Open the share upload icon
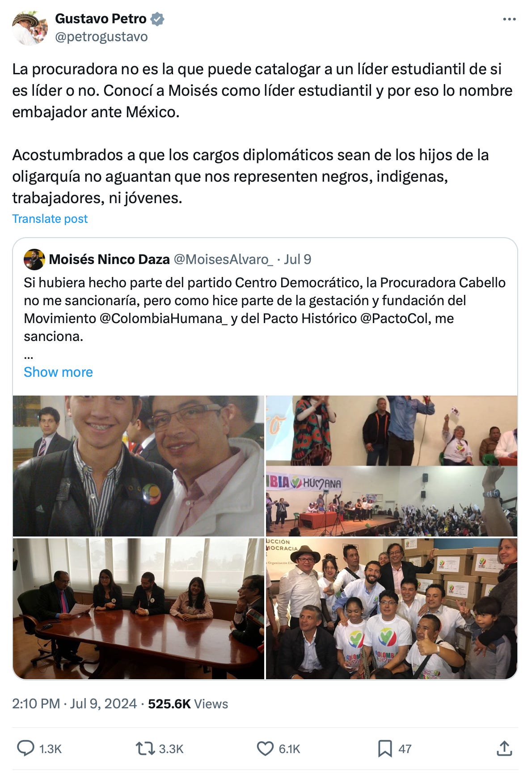Viewport: 532px width, 775px height. pyautogui.click(x=504, y=748)
